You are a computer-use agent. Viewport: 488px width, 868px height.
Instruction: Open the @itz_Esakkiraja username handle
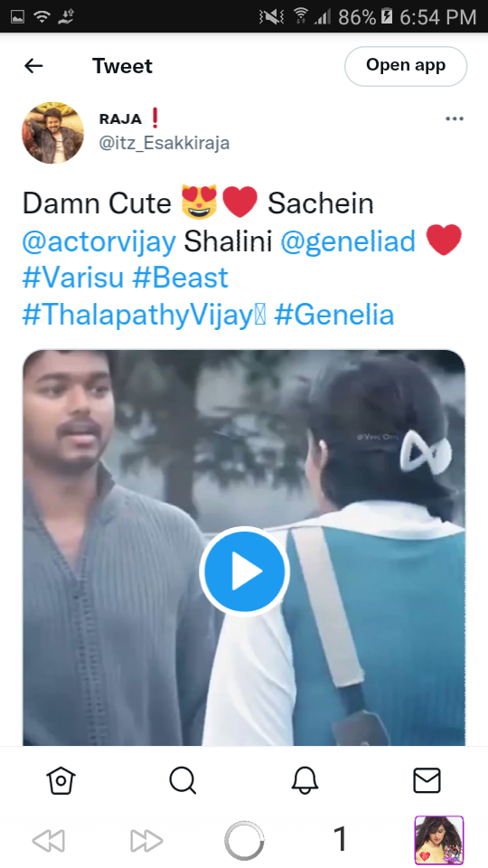pyautogui.click(x=164, y=144)
